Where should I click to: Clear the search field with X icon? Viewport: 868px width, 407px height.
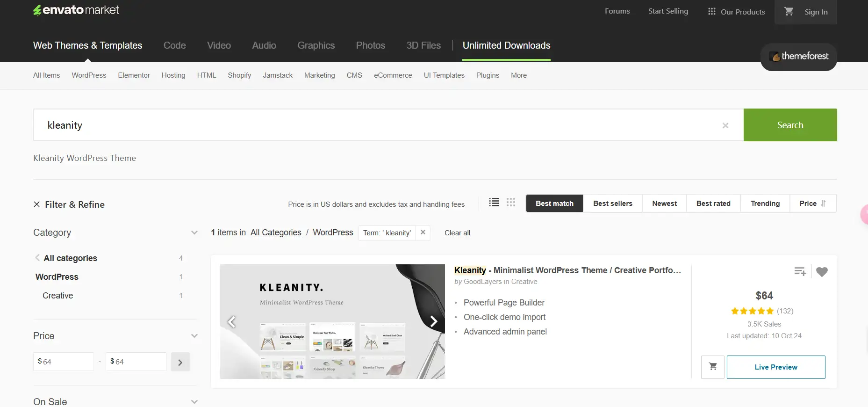point(725,125)
